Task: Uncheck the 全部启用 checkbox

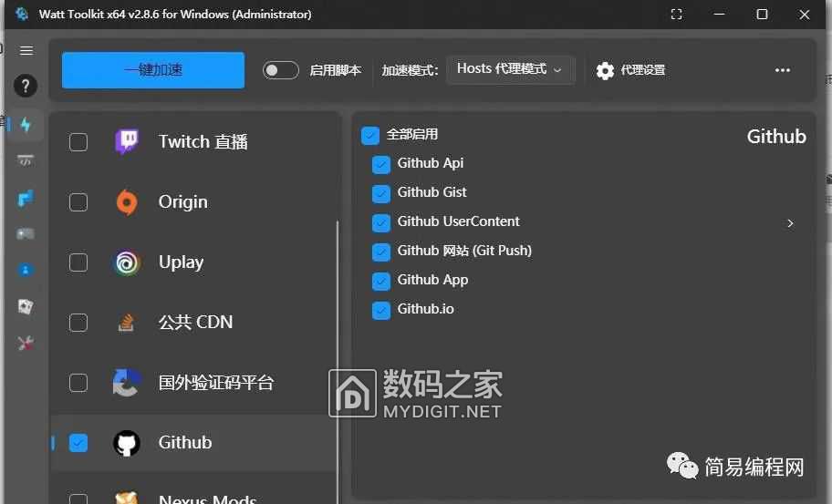Action: pos(370,135)
